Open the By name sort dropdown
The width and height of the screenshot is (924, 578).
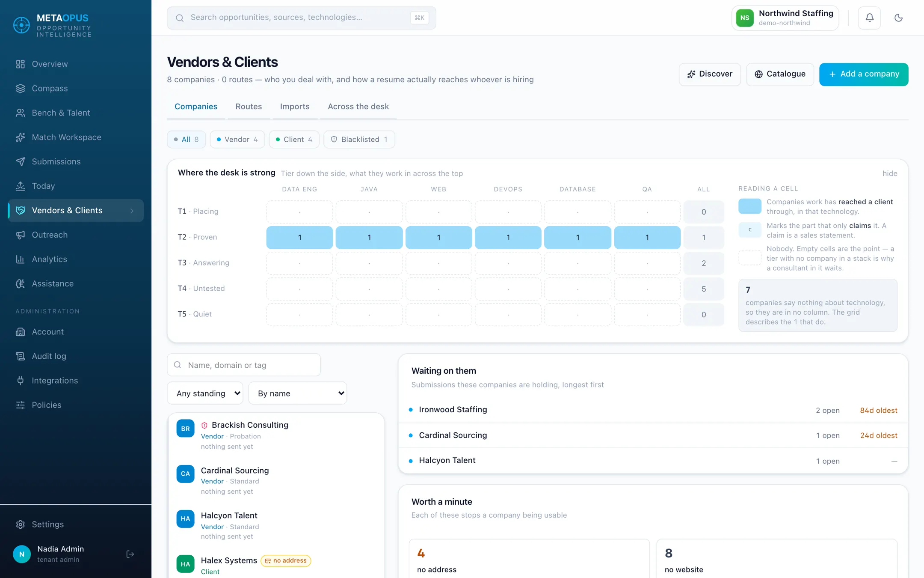(297, 393)
